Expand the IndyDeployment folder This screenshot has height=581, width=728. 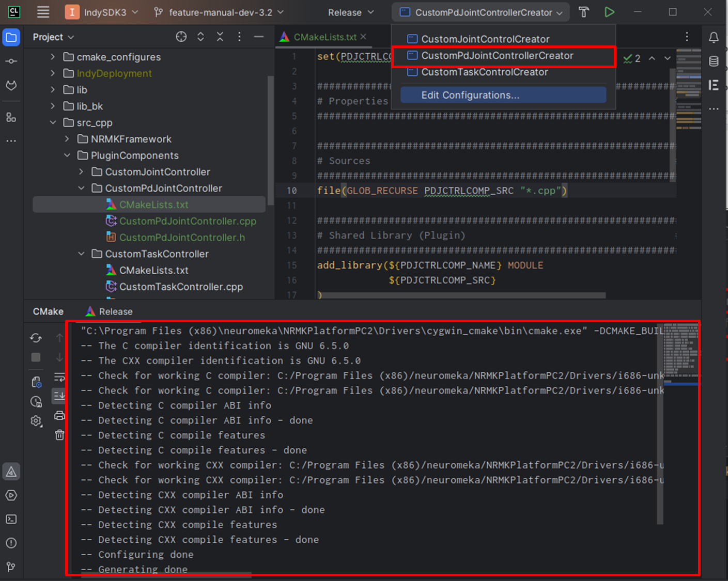[53, 73]
